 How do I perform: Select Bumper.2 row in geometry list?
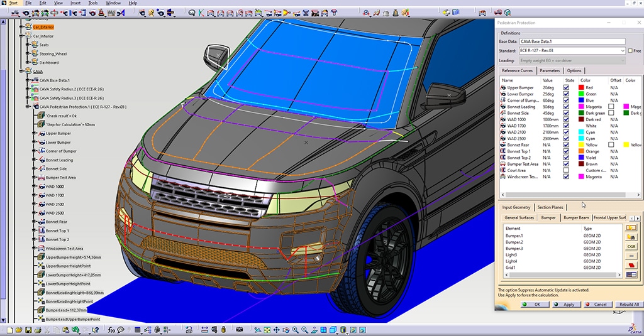(x=562, y=242)
